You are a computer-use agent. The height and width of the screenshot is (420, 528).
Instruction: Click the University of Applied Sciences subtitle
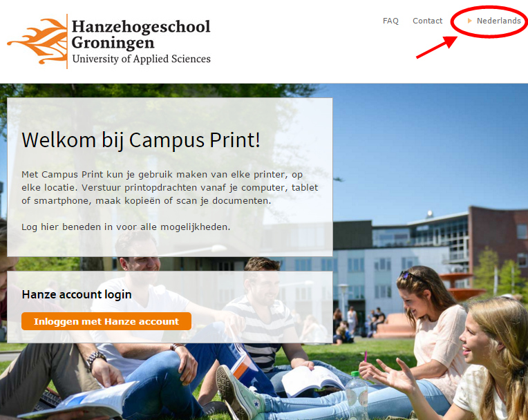[142, 59]
